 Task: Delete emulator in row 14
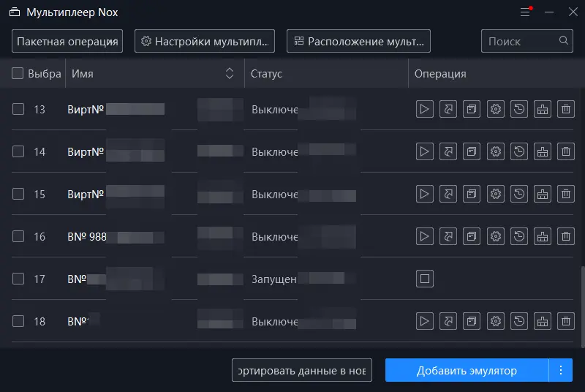pyautogui.click(x=566, y=151)
